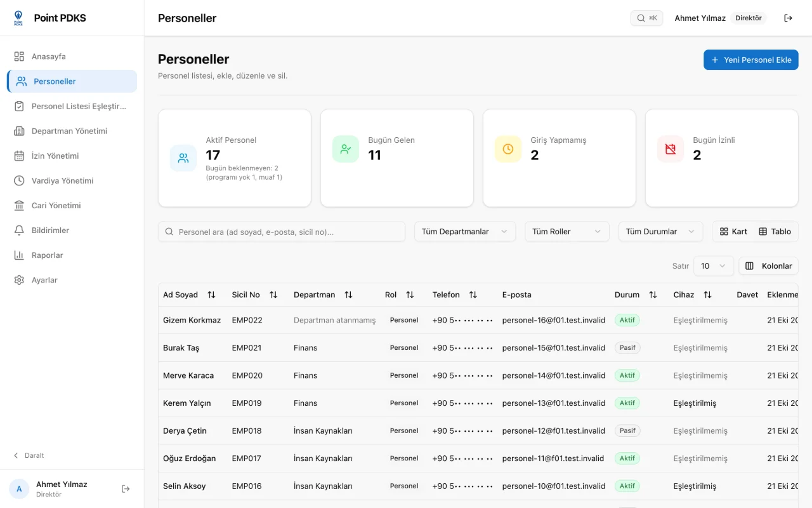
Task: Open the Tüm Roller dropdown
Action: pyautogui.click(x=567, y=232)
